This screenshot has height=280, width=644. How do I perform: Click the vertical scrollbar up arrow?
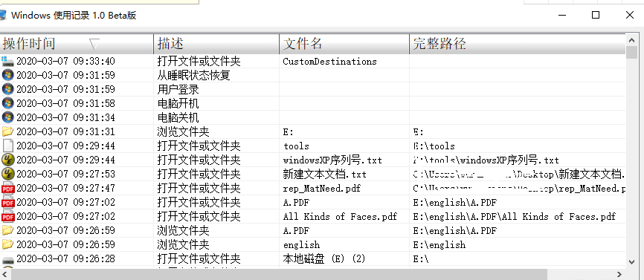point(631,40)
